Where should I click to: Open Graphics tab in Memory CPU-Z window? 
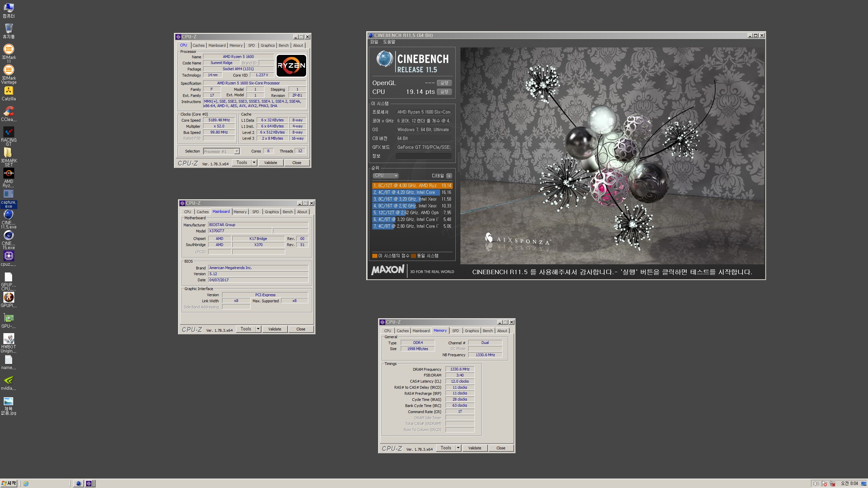coord(472,331)
